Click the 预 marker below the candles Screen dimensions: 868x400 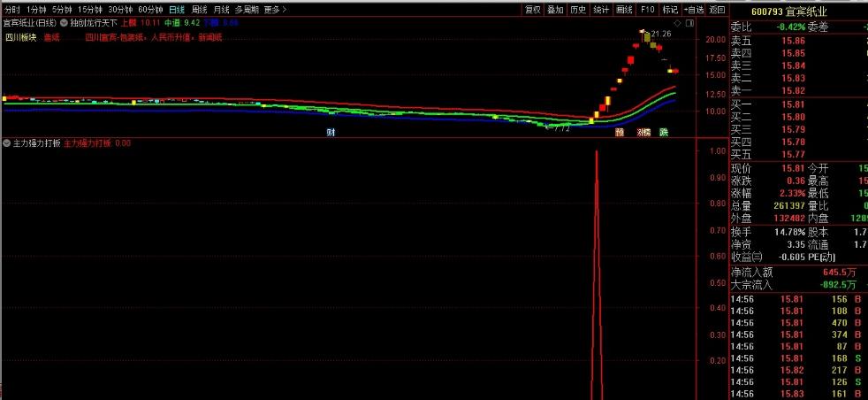point(620,132)
